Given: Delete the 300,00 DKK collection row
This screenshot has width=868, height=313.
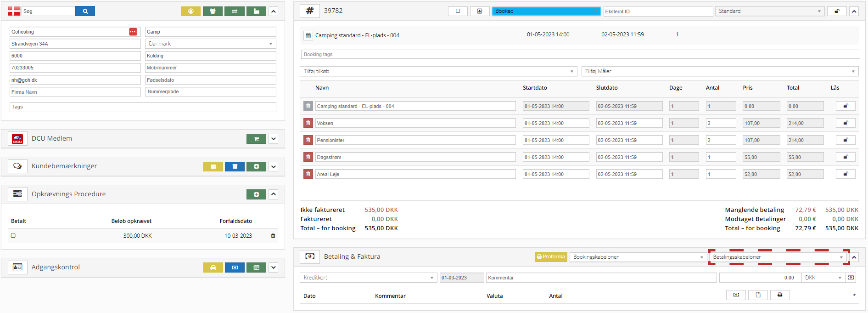Looking at the screenshot, I should (x=273, y=236).
